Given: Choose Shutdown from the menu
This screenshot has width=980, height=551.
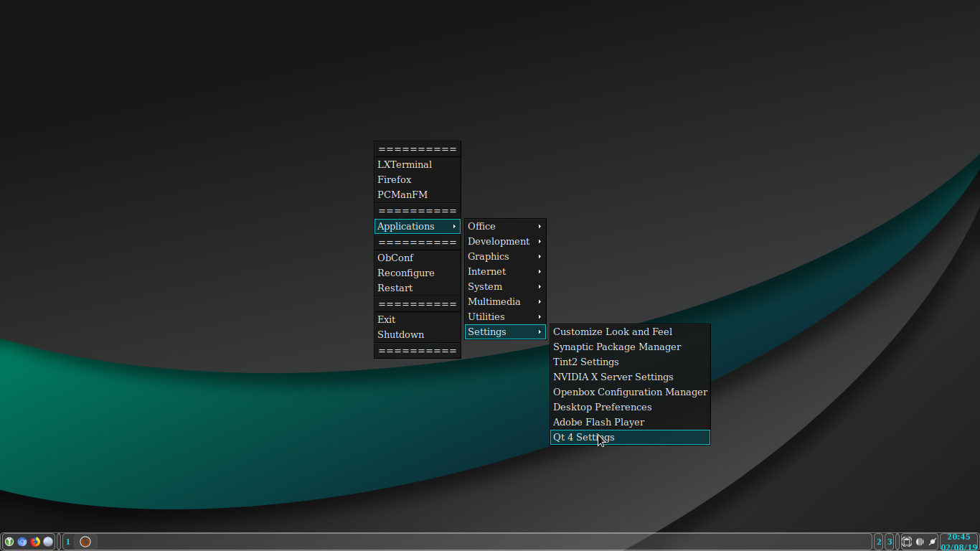Looking at the screenshot, I should tap(400, 334).
